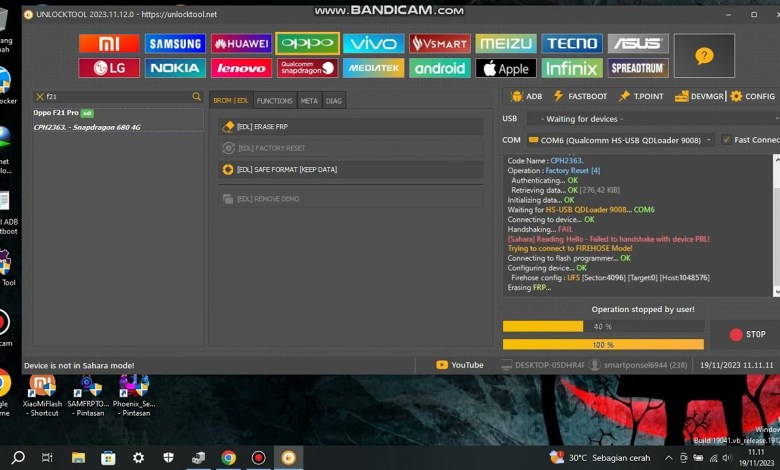Select the Apple brand icon
The image size is (780, 470).
(x=506, y=69)
